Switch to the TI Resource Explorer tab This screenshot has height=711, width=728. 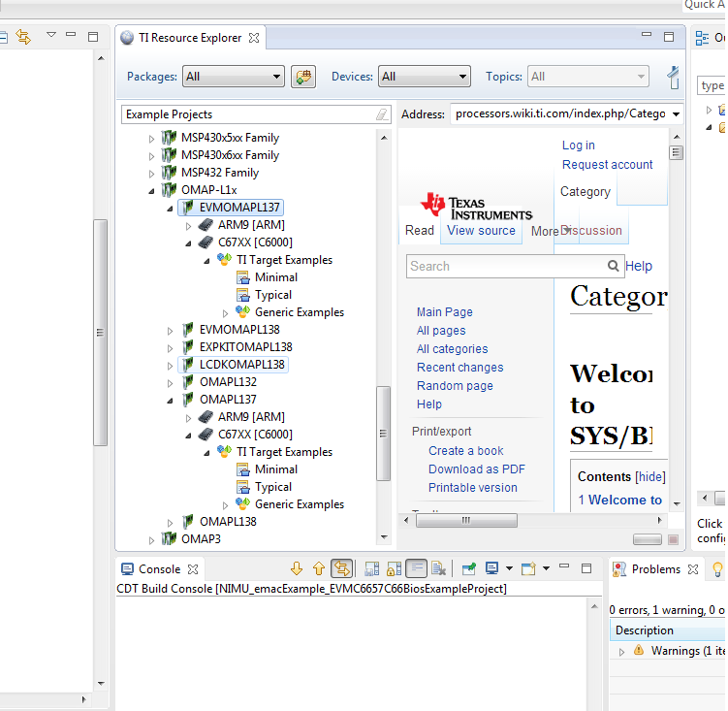[189, 38]
